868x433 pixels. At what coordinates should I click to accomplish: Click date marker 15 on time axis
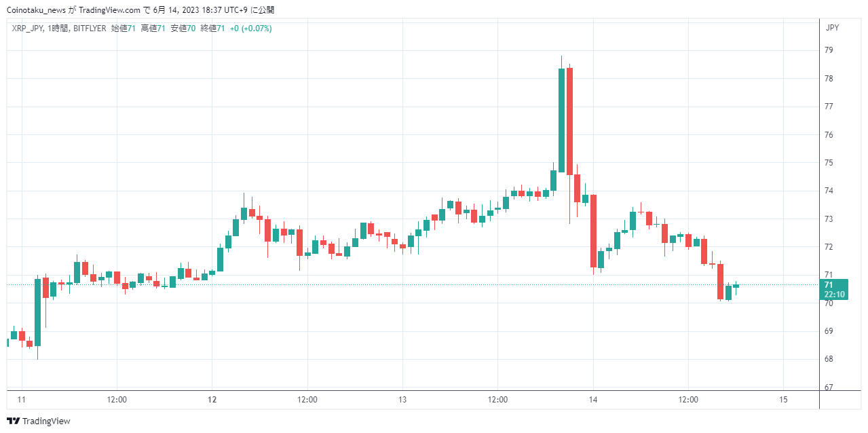[783, 400]
